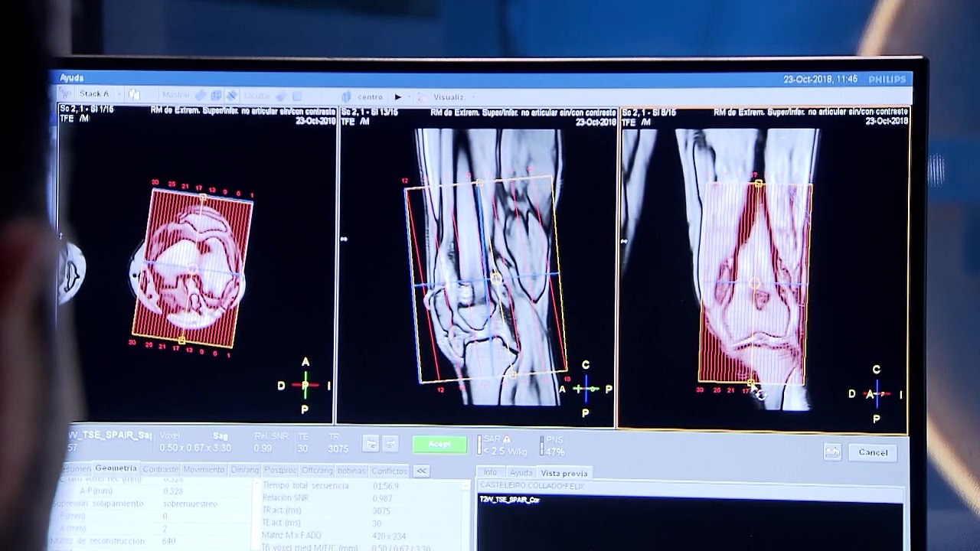The height and width of the screenshot is (551, 980).
Task: Click the A-P(mm) value 0.328
Action: click(x=173, y=491)
